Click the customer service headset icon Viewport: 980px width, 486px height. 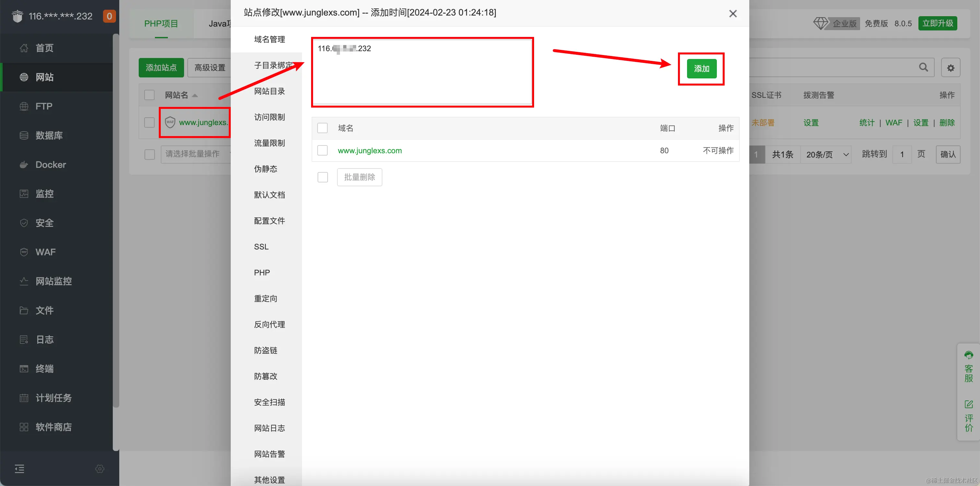tap(968, 355)
